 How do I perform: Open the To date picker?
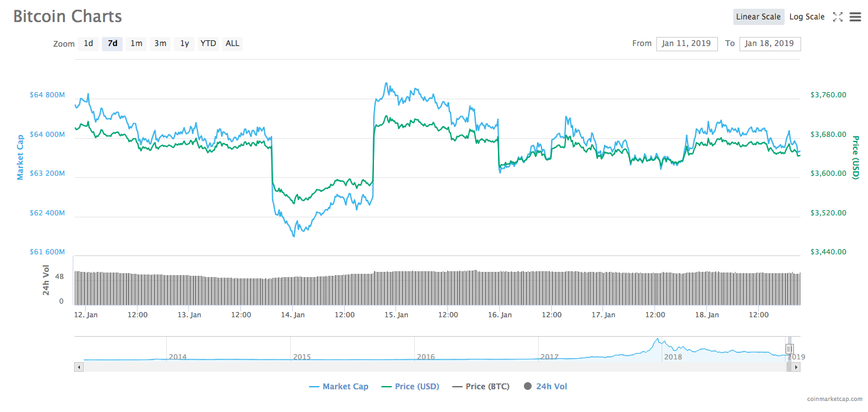click(770, 43)
